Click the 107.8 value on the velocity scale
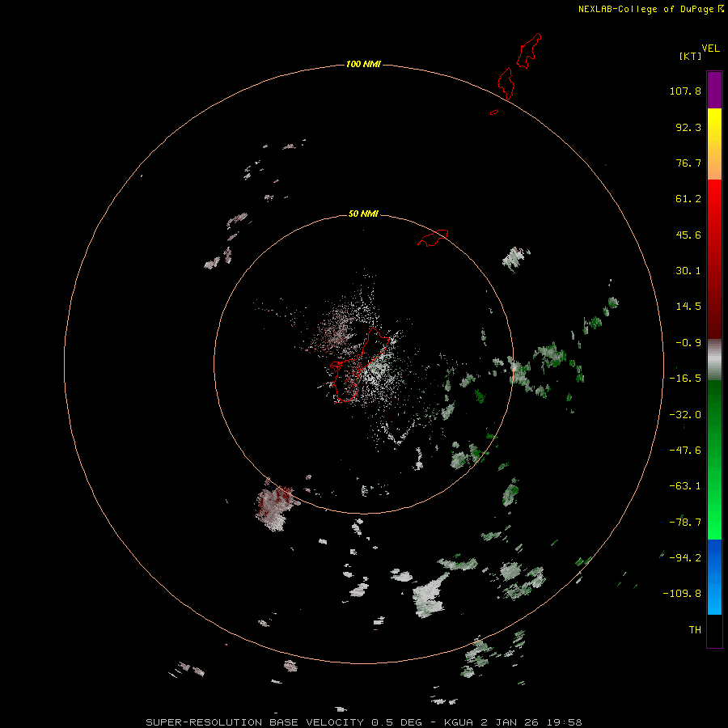This screenshot has height=728, width=728. (x=685, y=91)
